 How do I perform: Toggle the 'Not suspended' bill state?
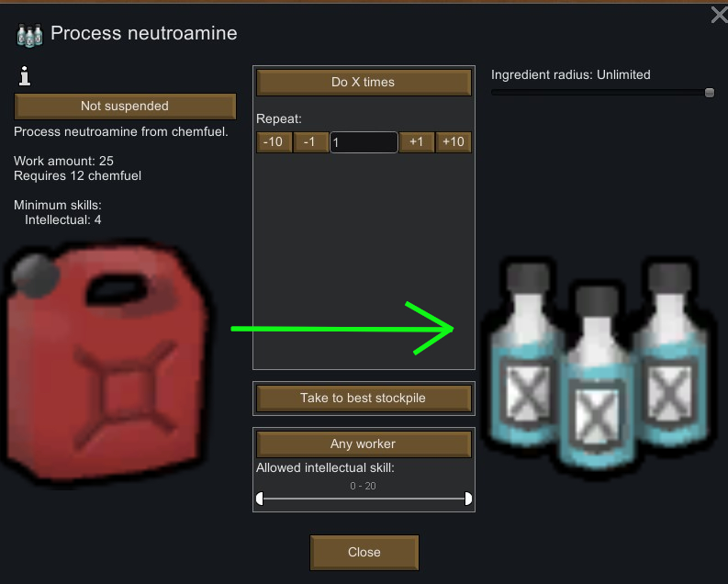125,106
